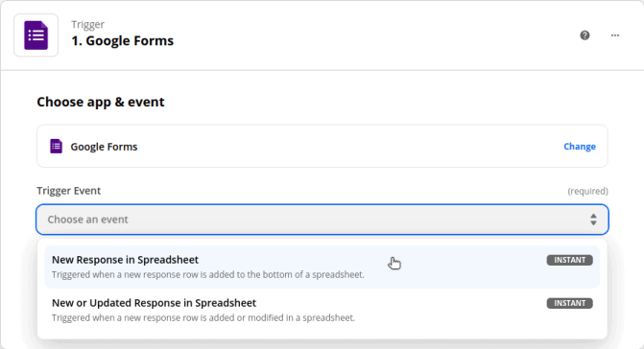The width and height of the screenshot is (644, 349).
Task: Click description under New or Updated Response
Action: pos(203,317)
